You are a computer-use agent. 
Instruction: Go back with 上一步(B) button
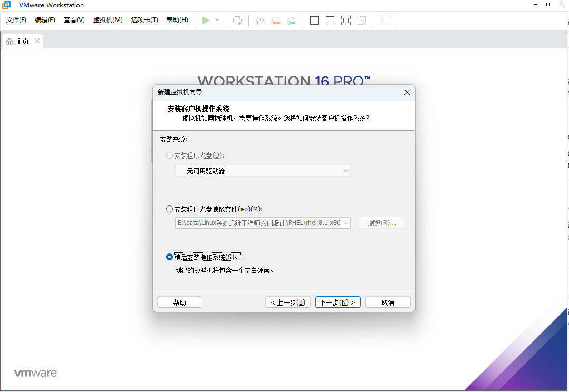tap(288, 302)
